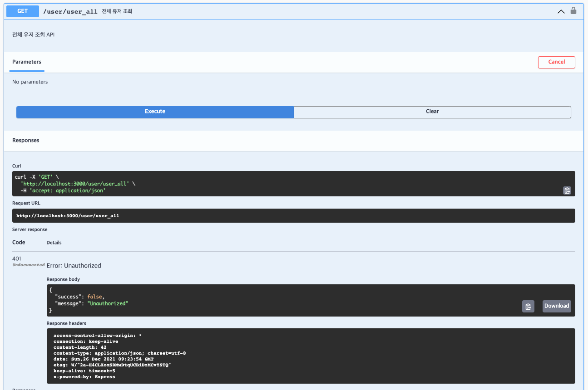Click the GET method badge
This screenshot has width=588, height=390.
22,11
